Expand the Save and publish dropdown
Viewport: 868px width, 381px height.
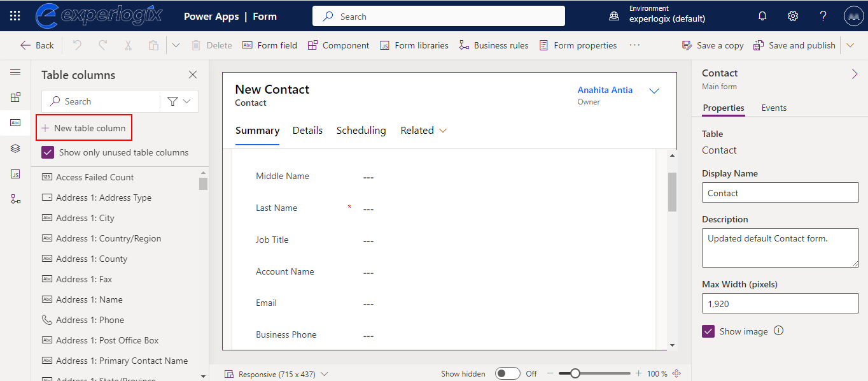851,45
